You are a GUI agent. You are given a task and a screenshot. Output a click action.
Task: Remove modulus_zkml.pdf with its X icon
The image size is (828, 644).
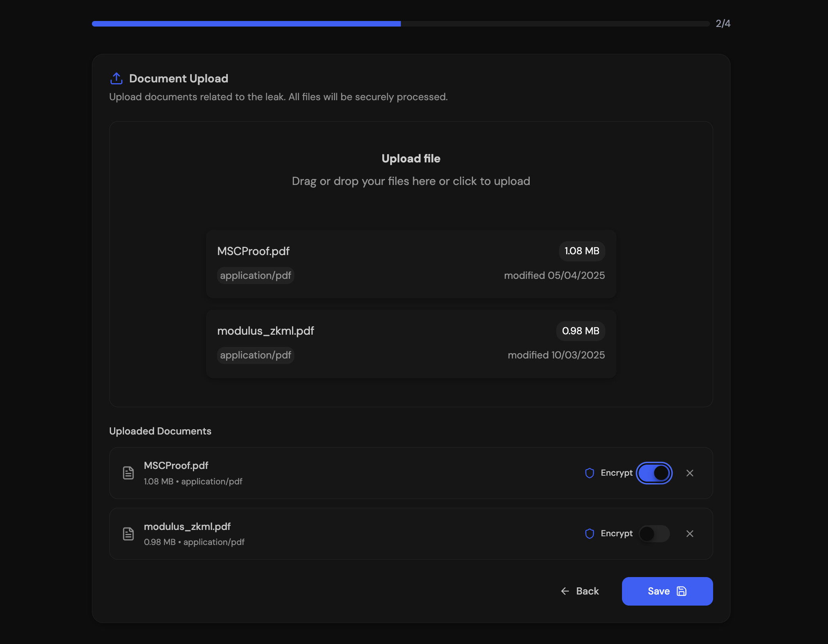click(x=690, y=533)
